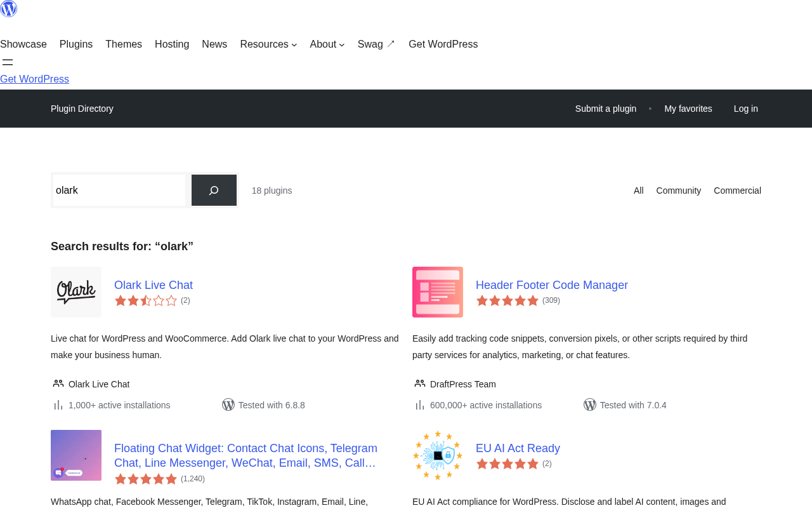This screenshot has height=508, width=812.
Task: Click the Olark Live Chat description text
Action: [x=225, y=347]
